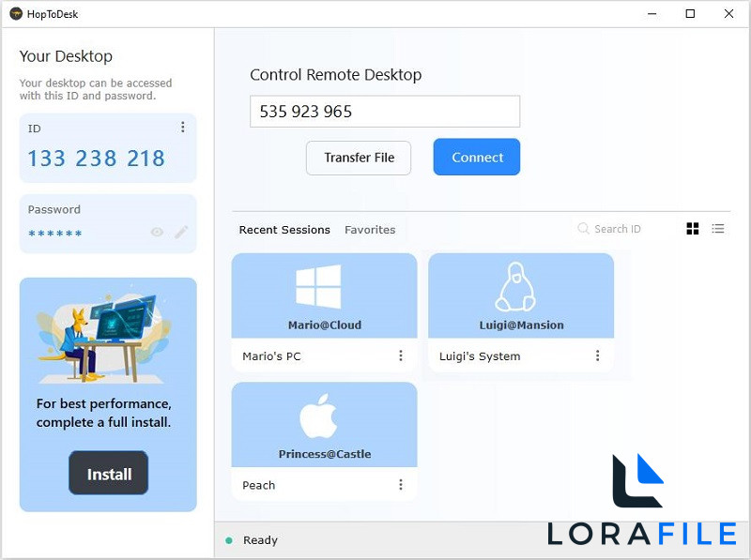Edit password using the pencil icon
The height and width of the screenshot is (560, 751).
pos(181,232)
